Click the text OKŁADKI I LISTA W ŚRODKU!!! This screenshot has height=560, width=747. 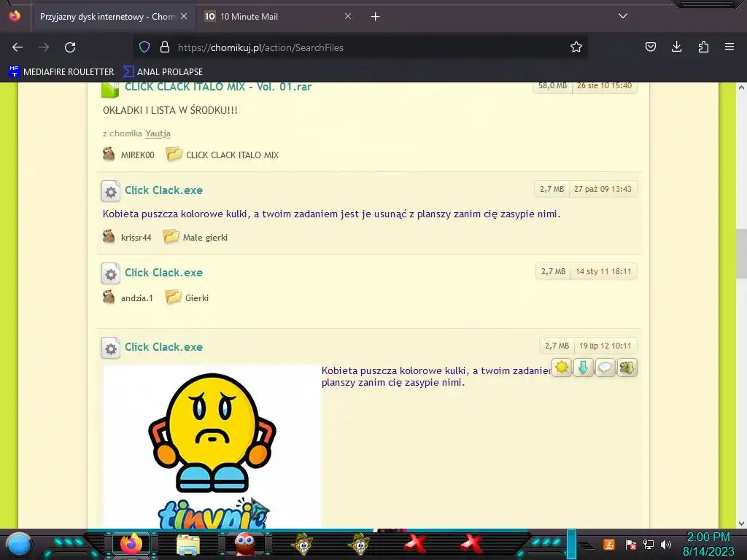[170, 111]
